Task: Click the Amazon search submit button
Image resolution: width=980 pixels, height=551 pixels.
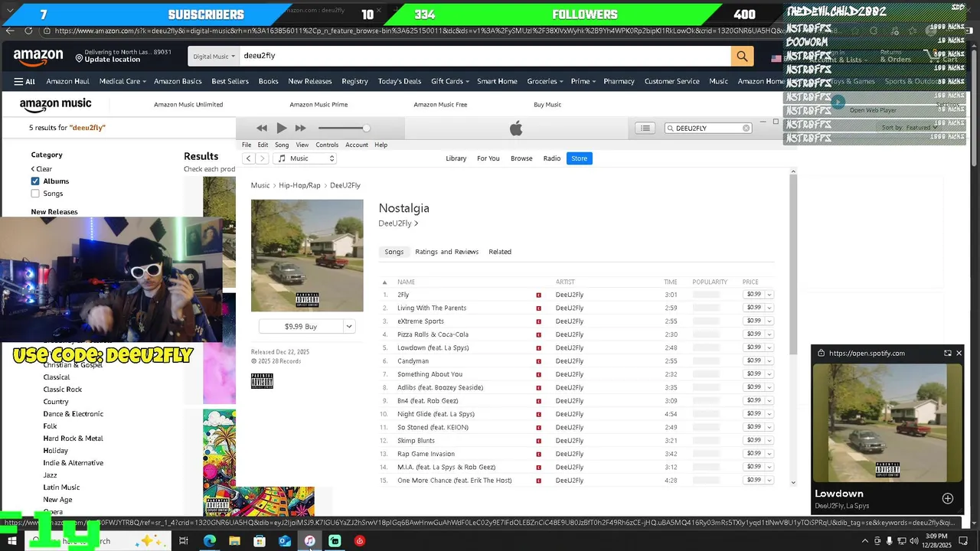Action: (742, 56)
